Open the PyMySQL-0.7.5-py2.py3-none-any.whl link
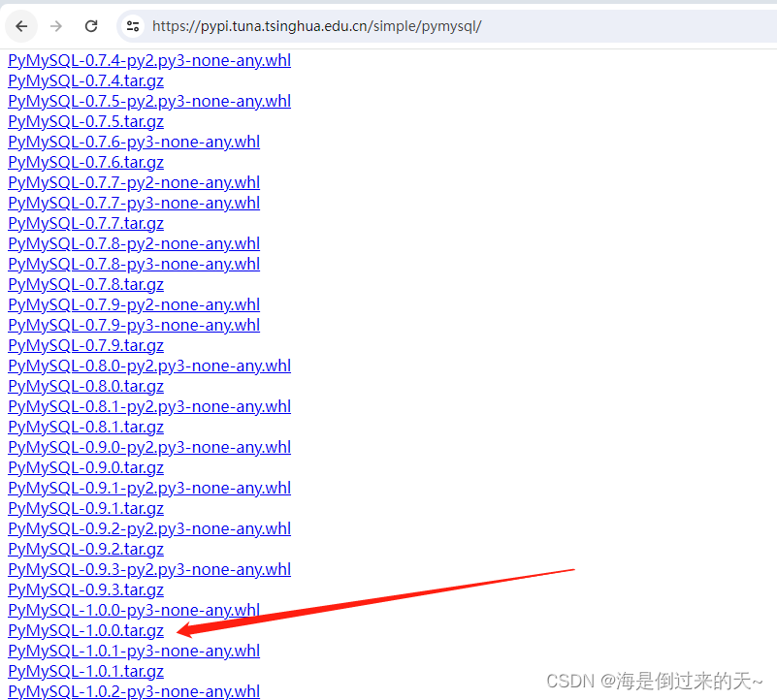This screenshot has height=700, width=777. 149,101
